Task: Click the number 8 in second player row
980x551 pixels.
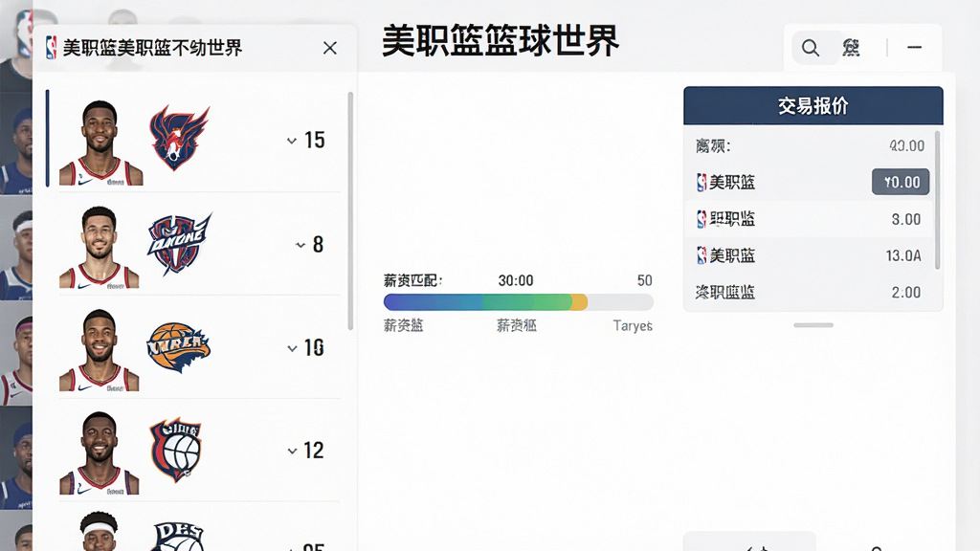Action: click(x=318, y=245)
